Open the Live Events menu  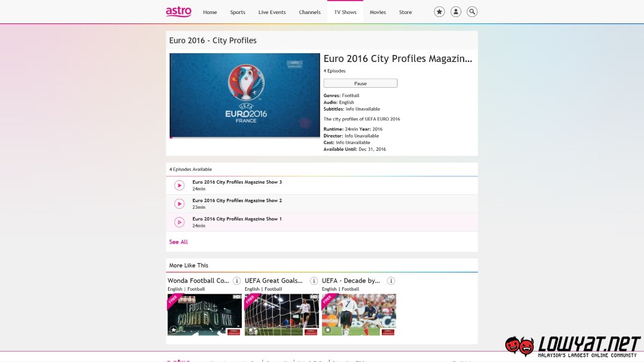pos(272,12)
